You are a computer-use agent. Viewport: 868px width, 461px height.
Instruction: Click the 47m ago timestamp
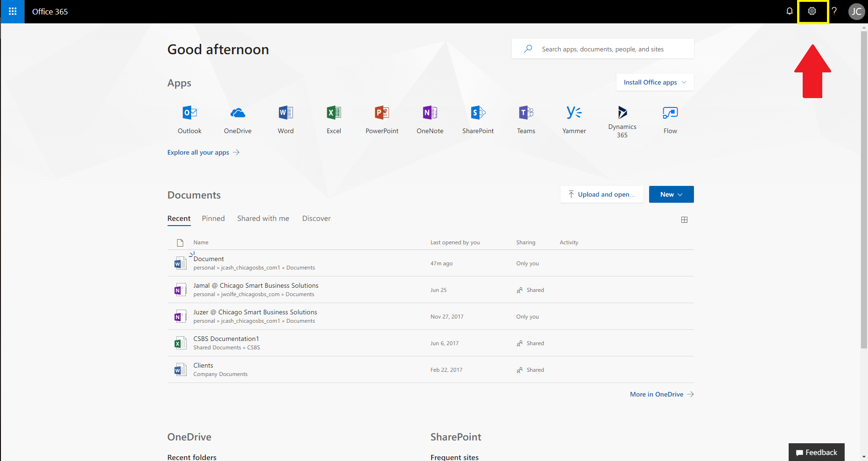point(441,263)
